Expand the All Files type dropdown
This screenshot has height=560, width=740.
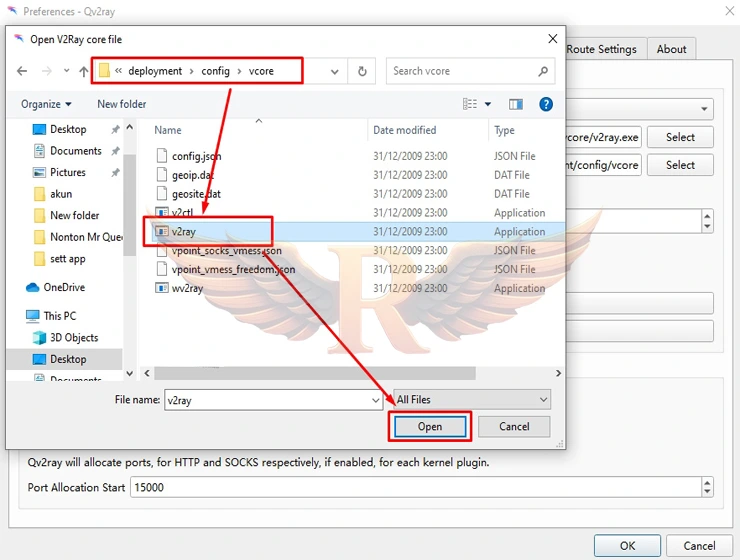pyautogui.click(x=472, y=399)
